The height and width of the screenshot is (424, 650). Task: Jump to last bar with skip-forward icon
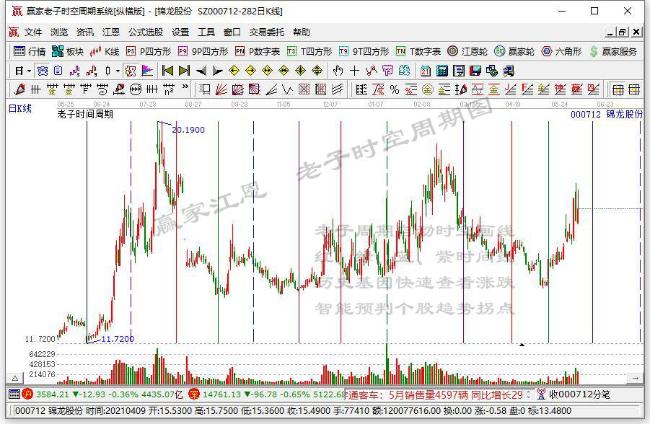pyautogui.click(x=184, y=71)
